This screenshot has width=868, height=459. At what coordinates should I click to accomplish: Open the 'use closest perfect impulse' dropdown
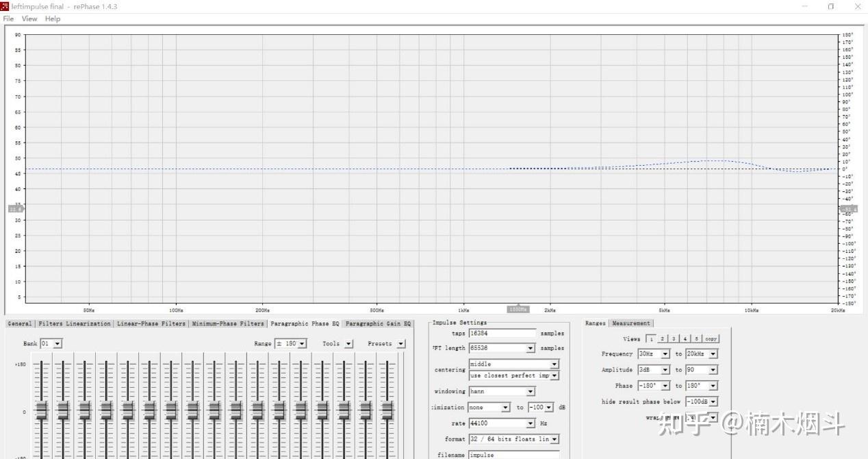coord(514,375)
